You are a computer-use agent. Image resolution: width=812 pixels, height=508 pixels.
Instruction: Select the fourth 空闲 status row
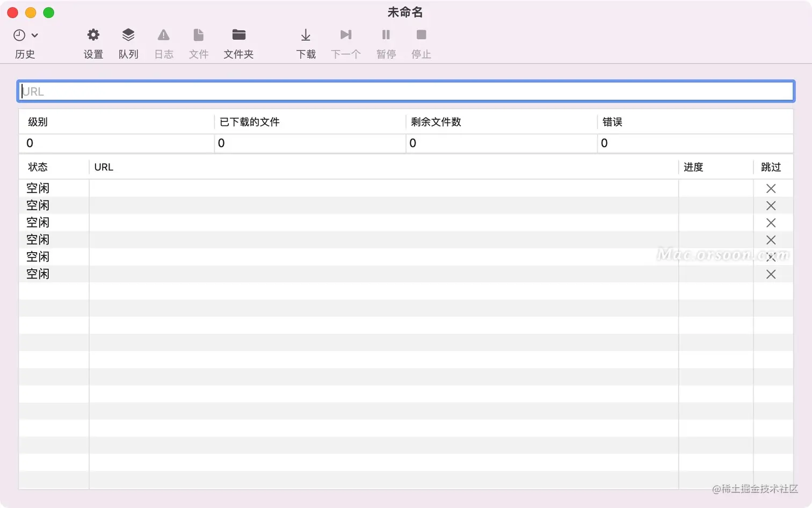click(406, 240)
